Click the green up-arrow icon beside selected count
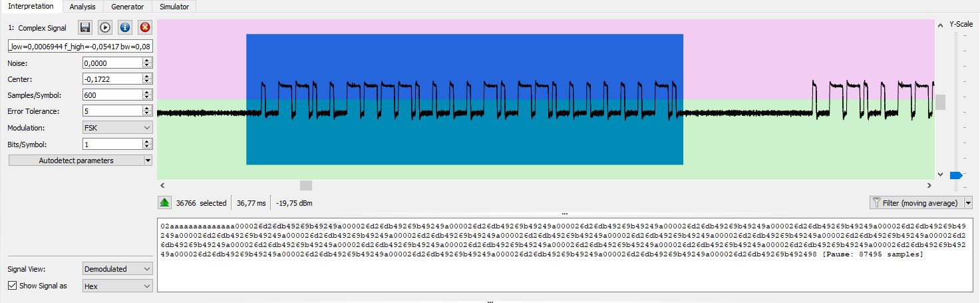Image resolution: width=980 pixels, height=303 pixels. pyautogui.click(x=164, y=202)
